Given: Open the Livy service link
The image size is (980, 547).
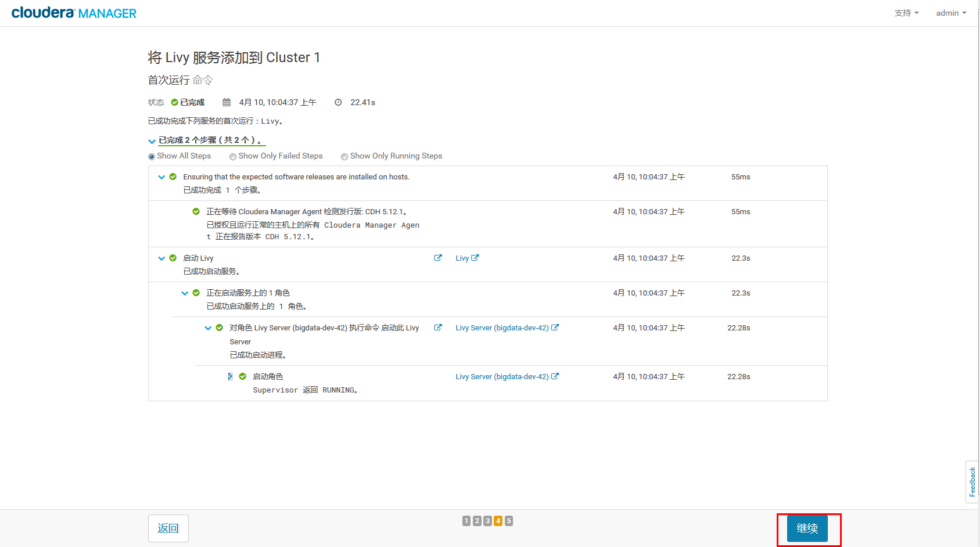Looking at the screenshot, I should tap(467, 258).
